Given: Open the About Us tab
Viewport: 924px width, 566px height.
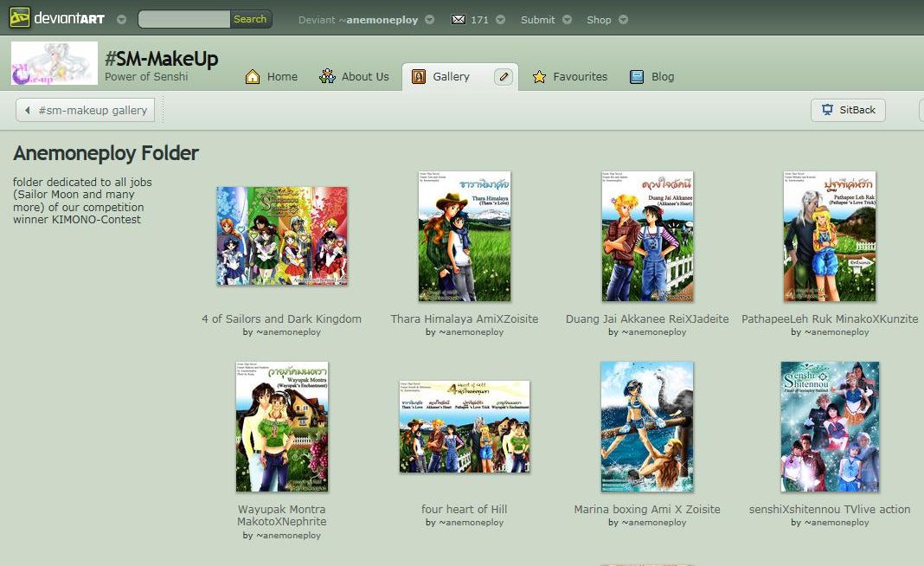Looking at the screenshot, I should [x=365, y=77].
